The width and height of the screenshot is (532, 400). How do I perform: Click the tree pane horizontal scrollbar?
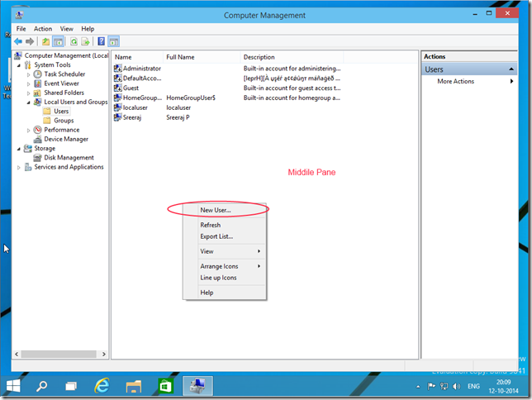click(x=59, y=355)
